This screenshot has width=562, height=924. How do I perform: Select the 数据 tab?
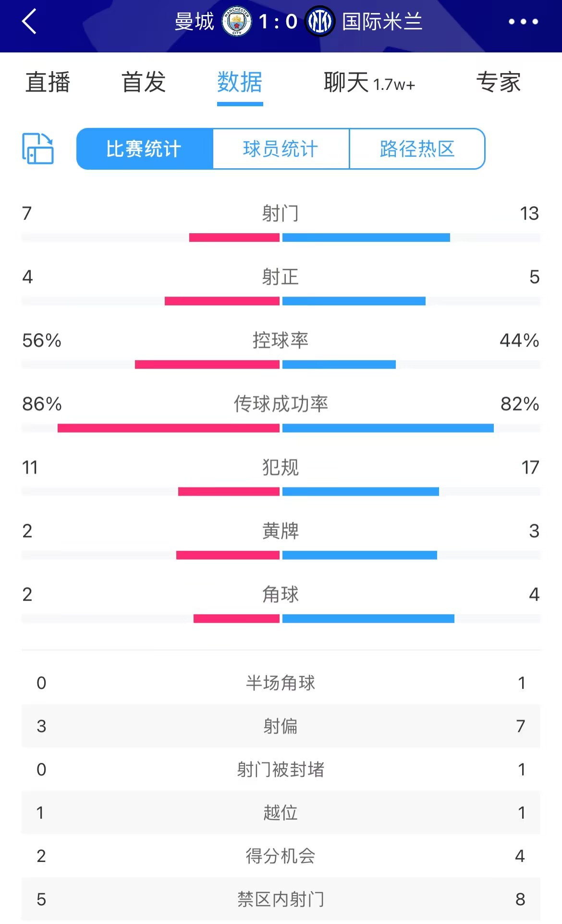point(240,82)
